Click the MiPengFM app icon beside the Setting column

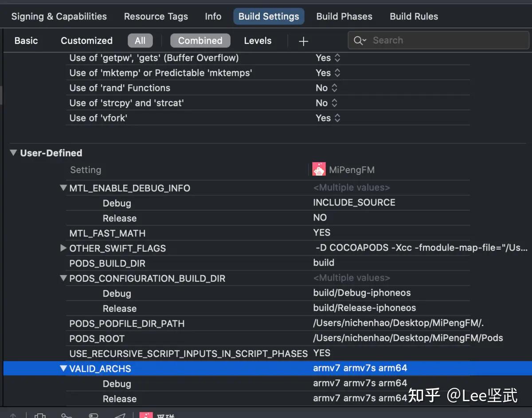click(x=319, y=169)
